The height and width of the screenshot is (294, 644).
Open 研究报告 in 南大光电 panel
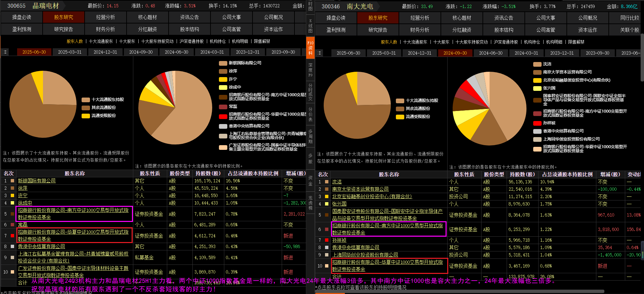[378, 30]
